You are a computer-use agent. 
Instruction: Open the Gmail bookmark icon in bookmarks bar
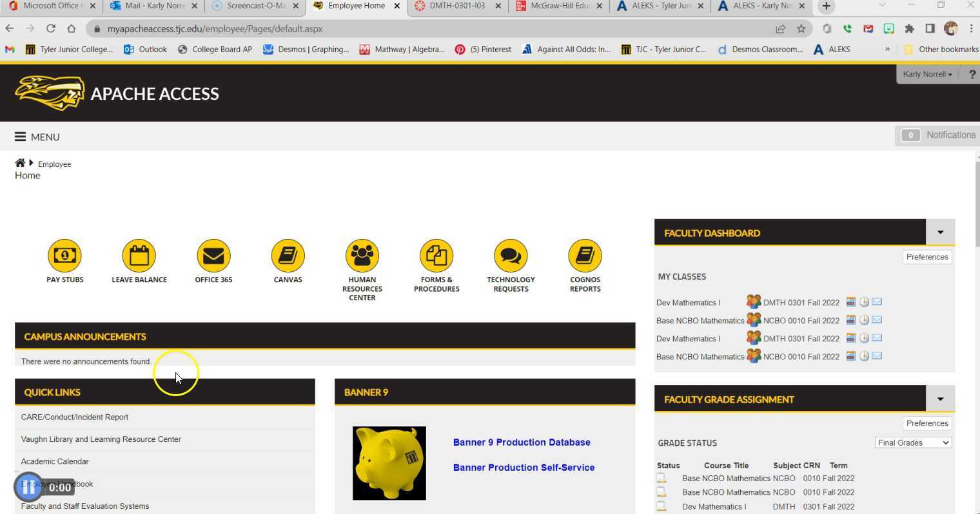9,49
